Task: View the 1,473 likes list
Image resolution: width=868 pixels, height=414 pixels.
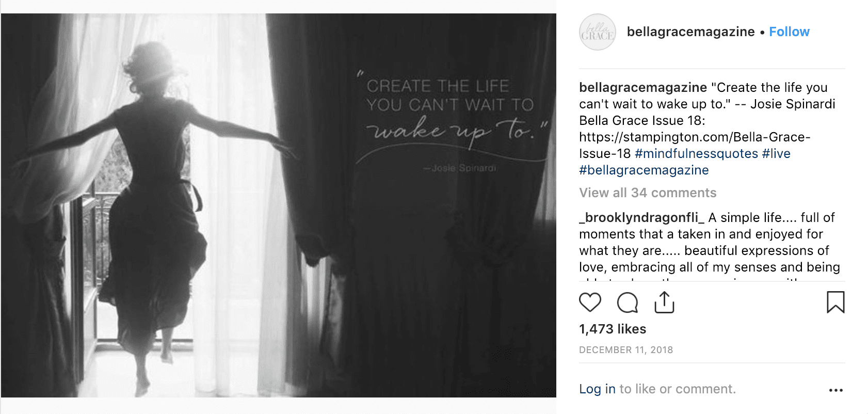Action: [x=613, y=329]
